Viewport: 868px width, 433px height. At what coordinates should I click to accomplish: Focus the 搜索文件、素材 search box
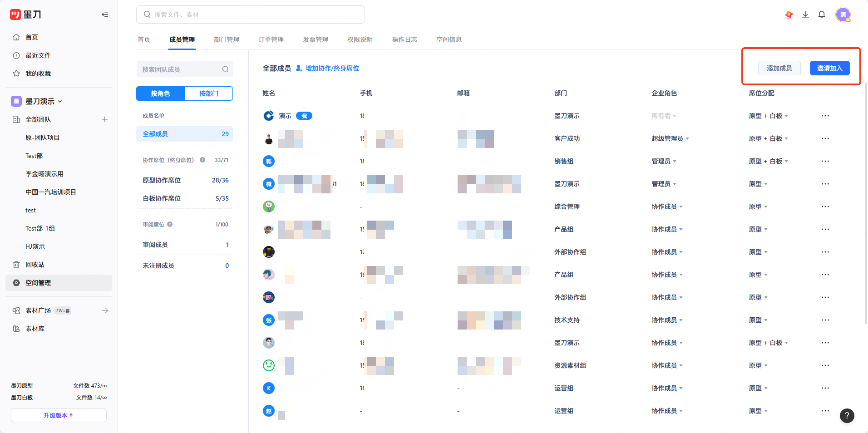[251, 15]
